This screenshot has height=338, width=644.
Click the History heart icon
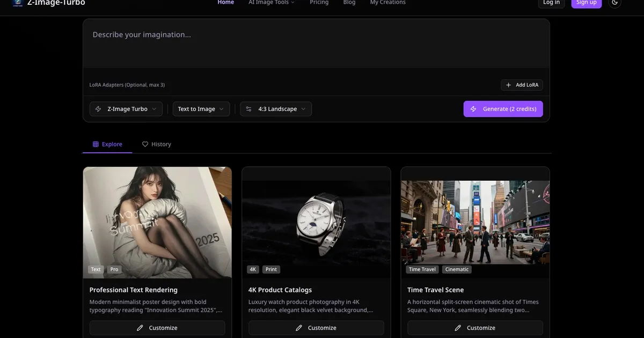[x=145, y=144]
